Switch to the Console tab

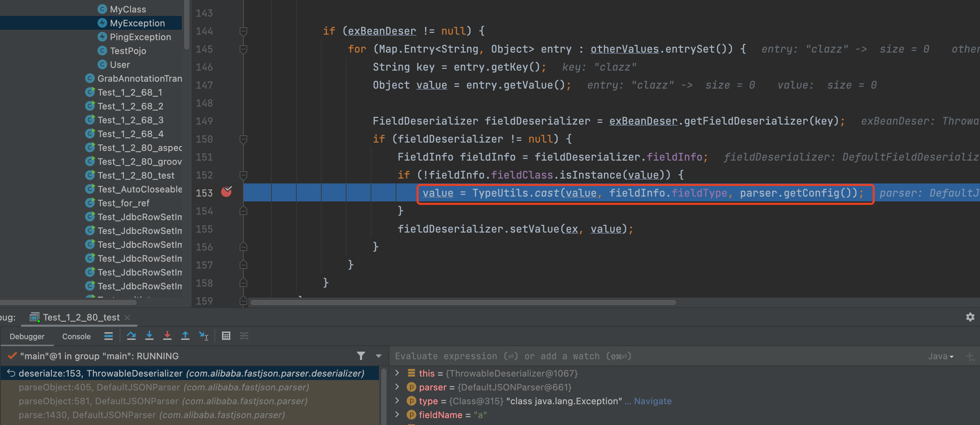coord(76,336)
